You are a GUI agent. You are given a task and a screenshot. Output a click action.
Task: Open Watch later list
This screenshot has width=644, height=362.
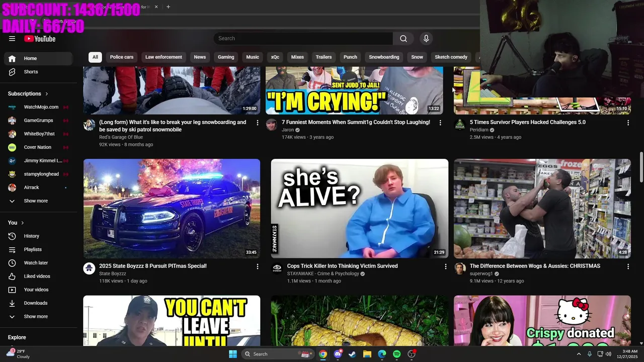[x=38, y=263]
